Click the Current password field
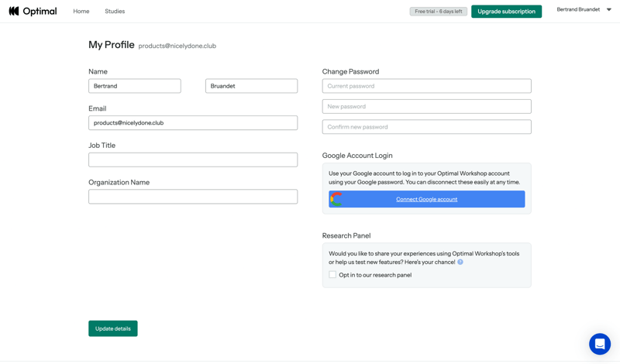Viewport: 620px width, 364px height. point(427,86)
